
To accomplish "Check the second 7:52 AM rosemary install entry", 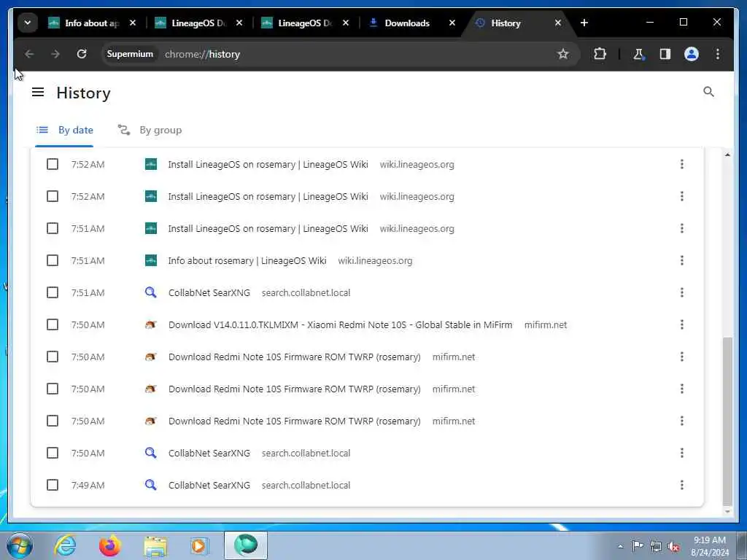I will pos(53,196).
